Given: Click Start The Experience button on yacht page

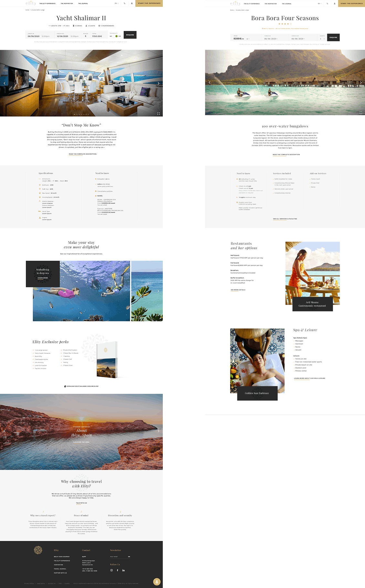Looking at the screenshot, I should pos(149,3).
